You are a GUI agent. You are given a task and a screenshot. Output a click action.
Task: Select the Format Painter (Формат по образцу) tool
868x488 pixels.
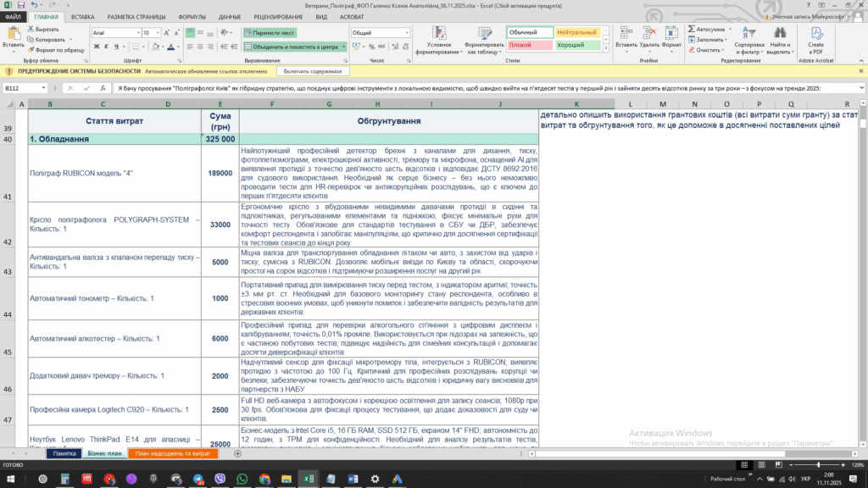pyautogui.click(x=30, y=49)
